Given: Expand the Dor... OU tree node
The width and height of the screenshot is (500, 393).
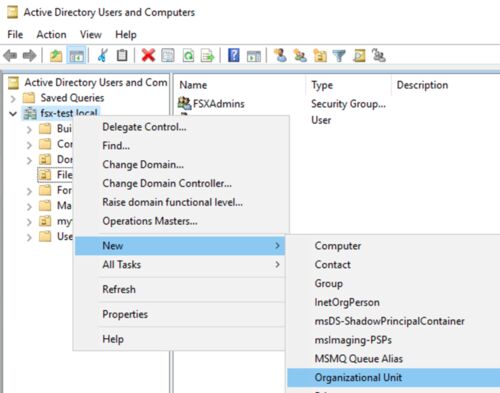Looking at the screenshot, I should [x=29, y=160].
